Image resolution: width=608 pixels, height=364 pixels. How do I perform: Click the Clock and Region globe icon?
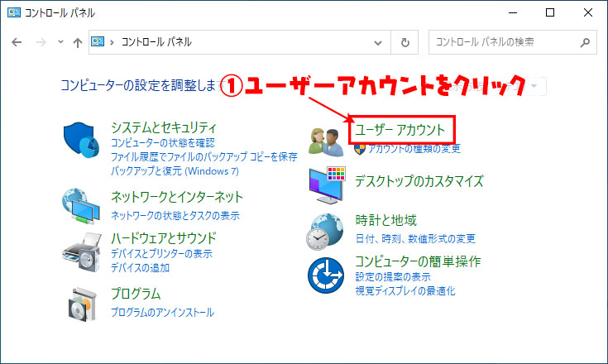[x=325, y=232]
